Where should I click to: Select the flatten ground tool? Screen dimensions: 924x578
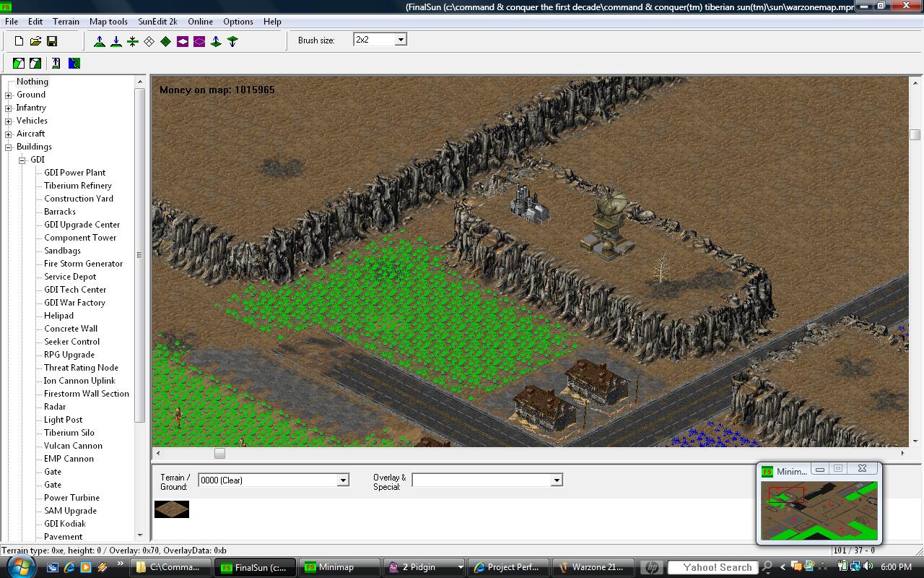pos(133,41)
